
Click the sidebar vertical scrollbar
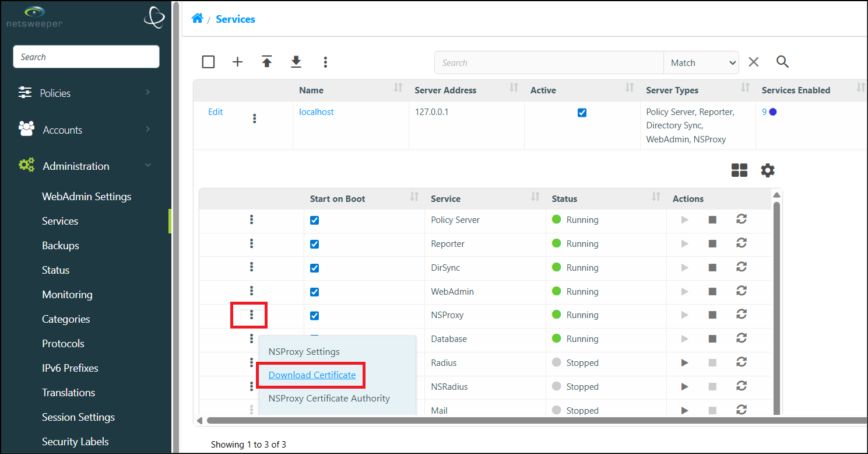coord(176,226)
